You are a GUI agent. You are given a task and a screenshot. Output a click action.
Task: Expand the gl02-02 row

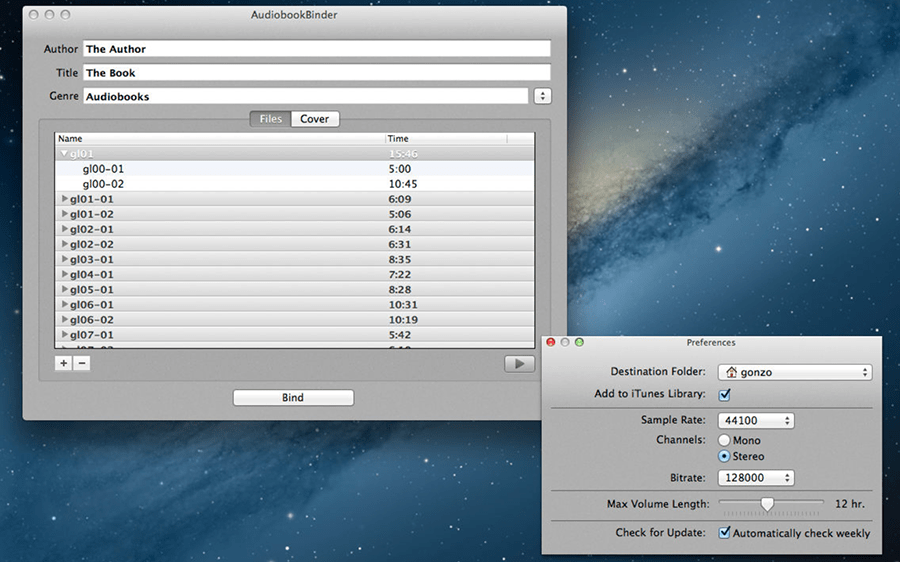65,244
